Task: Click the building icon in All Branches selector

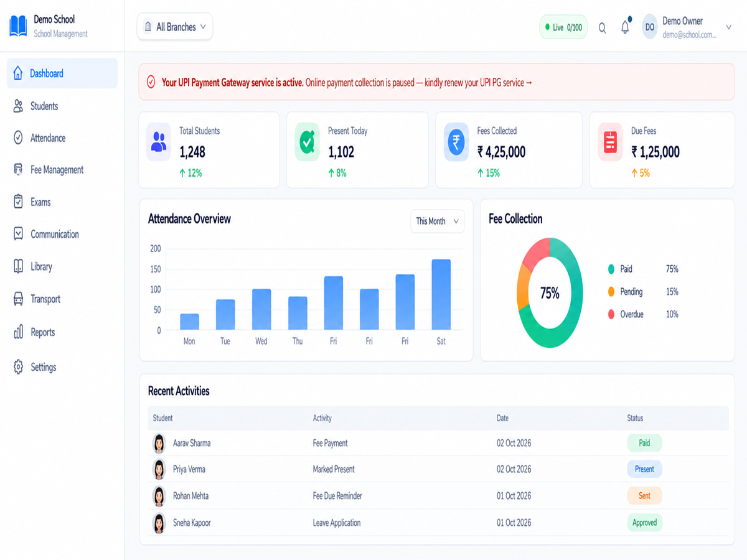Action: (148, 27)
